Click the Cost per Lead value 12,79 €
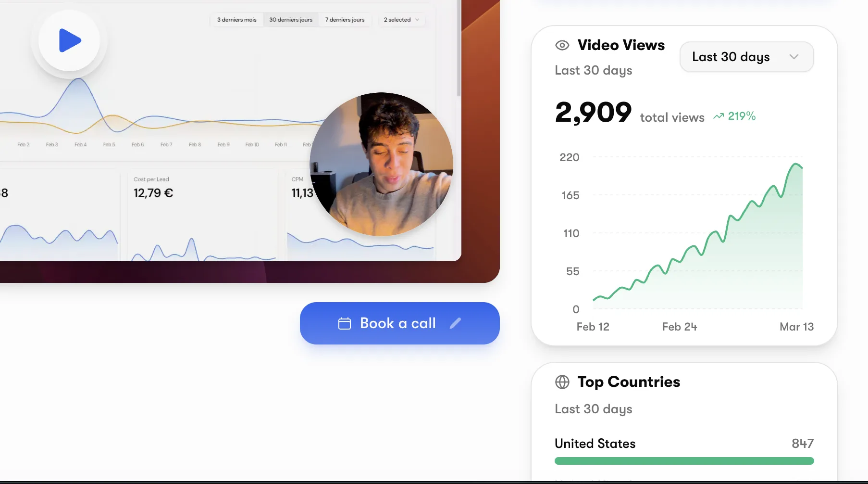 (x=153, y=193)
